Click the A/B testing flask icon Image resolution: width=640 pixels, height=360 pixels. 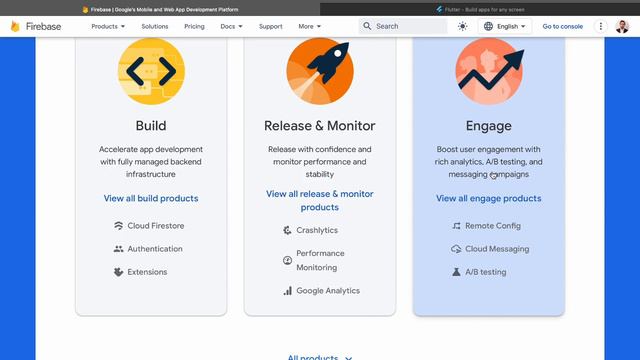[x=456, y=272]
